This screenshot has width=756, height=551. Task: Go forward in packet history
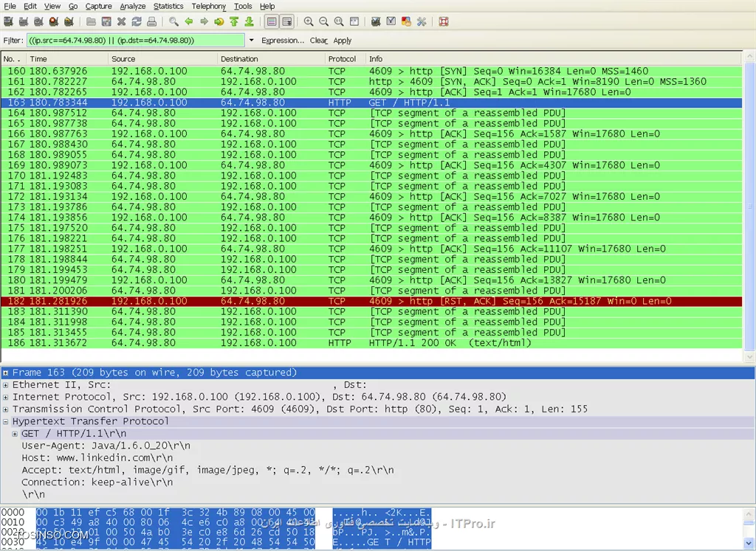tap(205, 21)
